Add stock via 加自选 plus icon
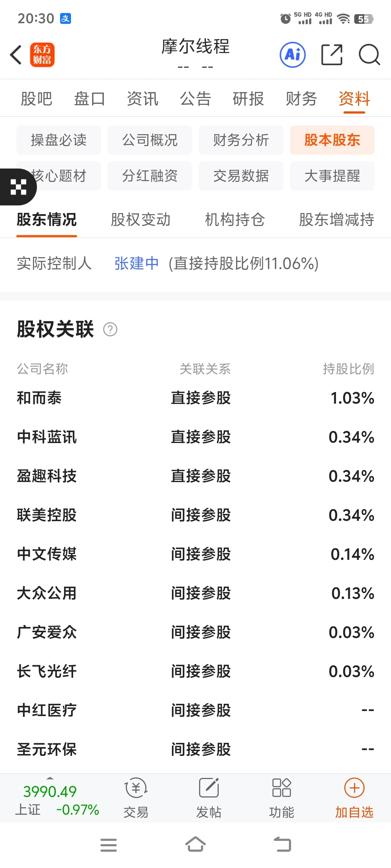391x868 pixels. coord(354,788)
